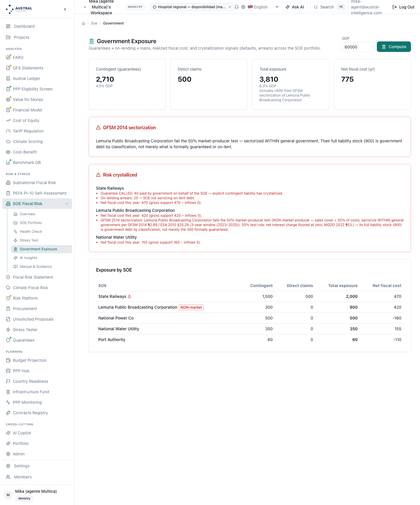The image size is (420, 505).
Task: Select Manual & Guidance submenu item
Action: (41, 267)
